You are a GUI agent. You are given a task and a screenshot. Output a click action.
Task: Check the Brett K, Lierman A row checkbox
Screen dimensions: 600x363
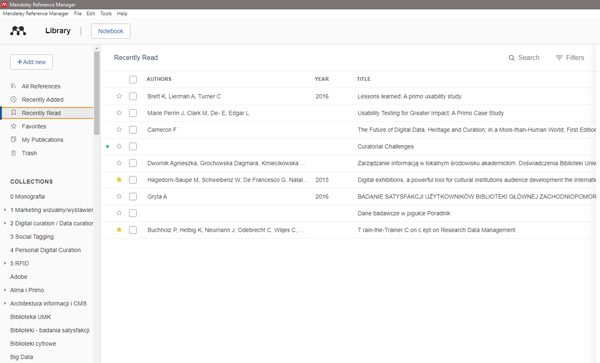pos(133,96)
